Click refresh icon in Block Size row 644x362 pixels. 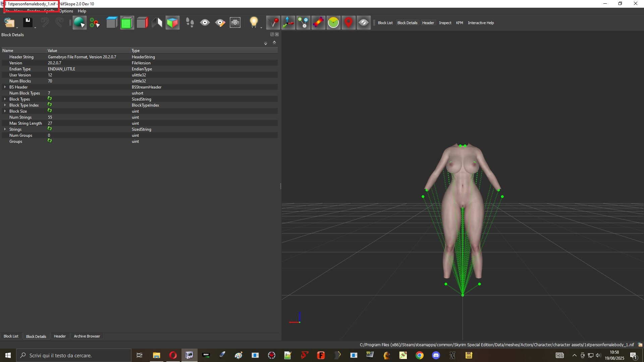pyautogui.click(x=50, y=111)
